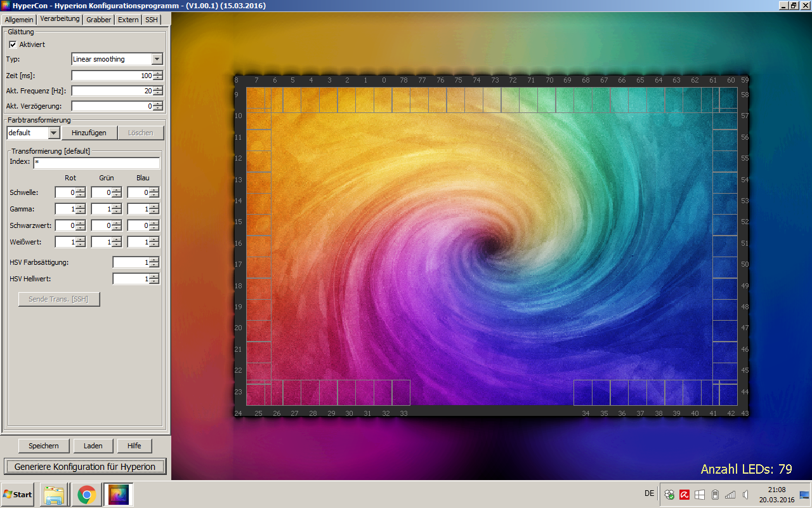
Task: Switch to the SSH tab
Action: tap(151, 20)
